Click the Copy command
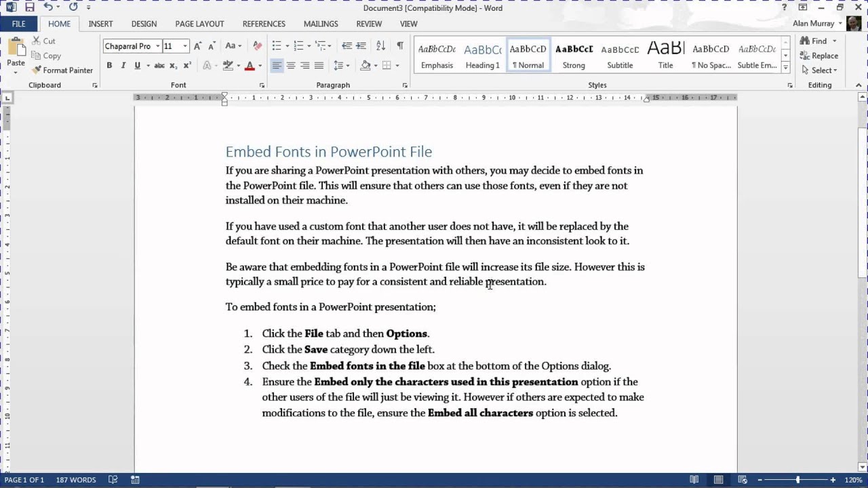The height and width of the screenshot is (488, 868). tap(46, 56)
